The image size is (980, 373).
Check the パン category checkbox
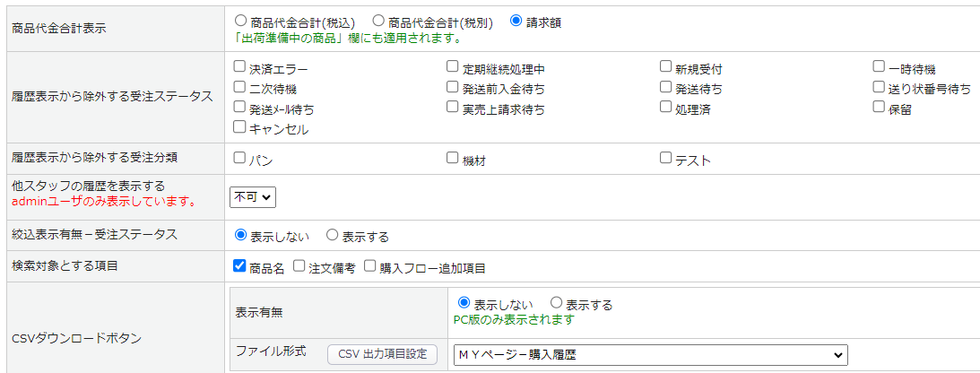[239, 159]
